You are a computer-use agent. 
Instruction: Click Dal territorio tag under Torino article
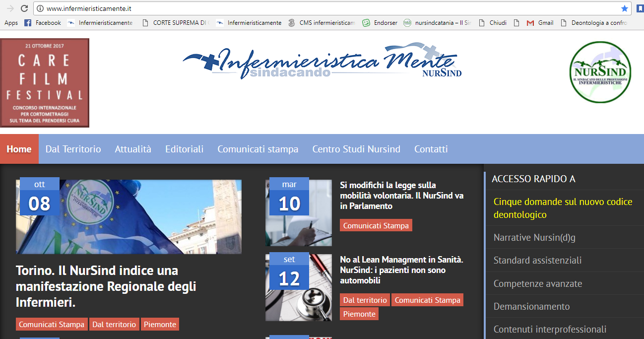click(114, 324)
